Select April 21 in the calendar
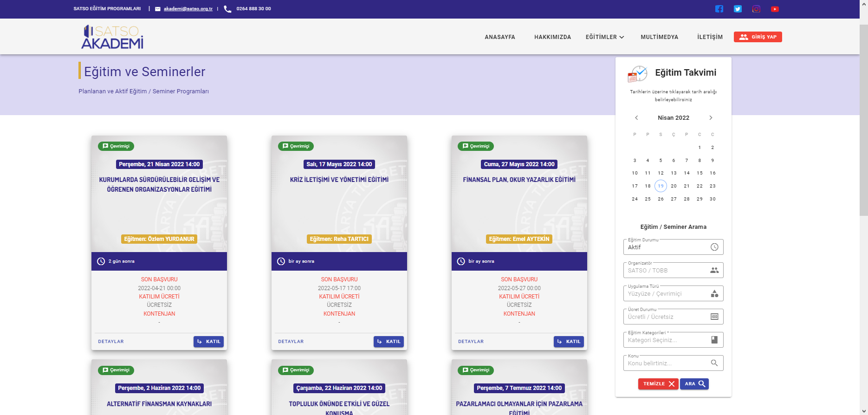868x415 pixels. tap(687, 186)
